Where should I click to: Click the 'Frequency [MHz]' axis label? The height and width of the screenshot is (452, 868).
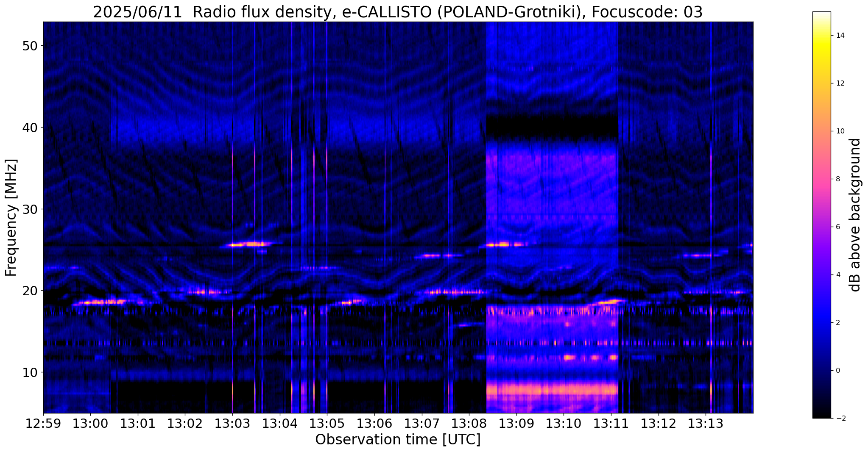coord(11,218)
